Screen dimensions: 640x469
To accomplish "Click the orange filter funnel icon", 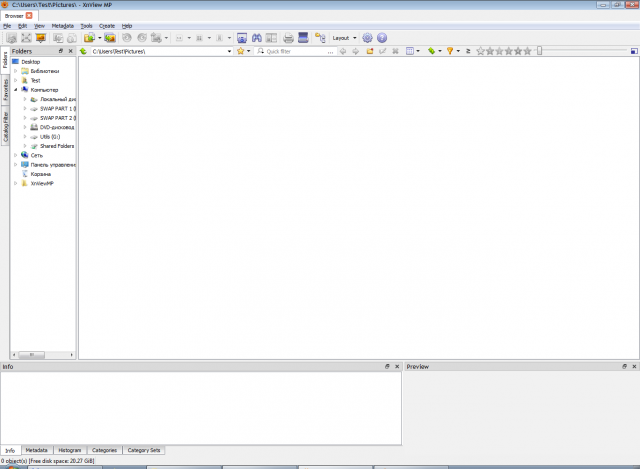I will pos(450,51).
